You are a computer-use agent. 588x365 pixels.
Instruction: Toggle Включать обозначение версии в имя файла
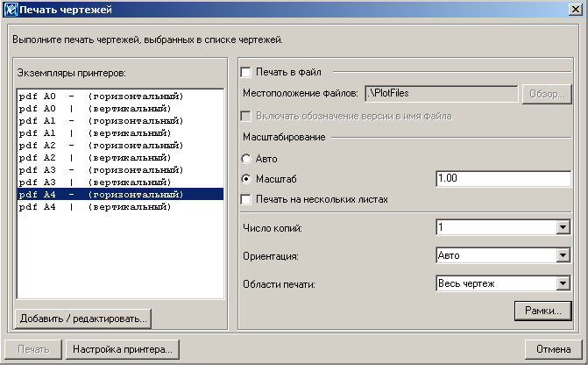pos(246,116)
